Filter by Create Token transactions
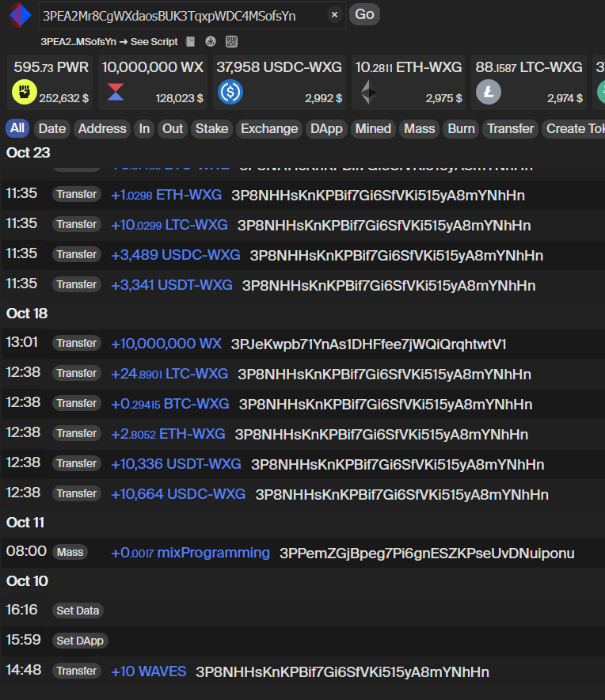This screenshot has width=605, height=700. (574, 128)
